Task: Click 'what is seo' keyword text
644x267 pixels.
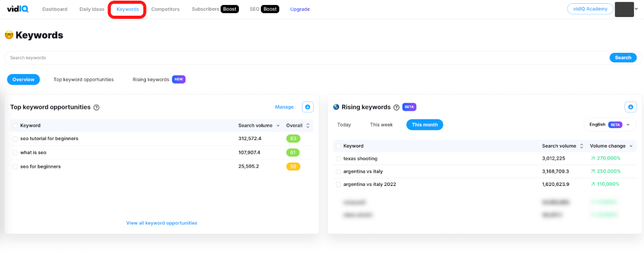Action: (x=33, y=153)
